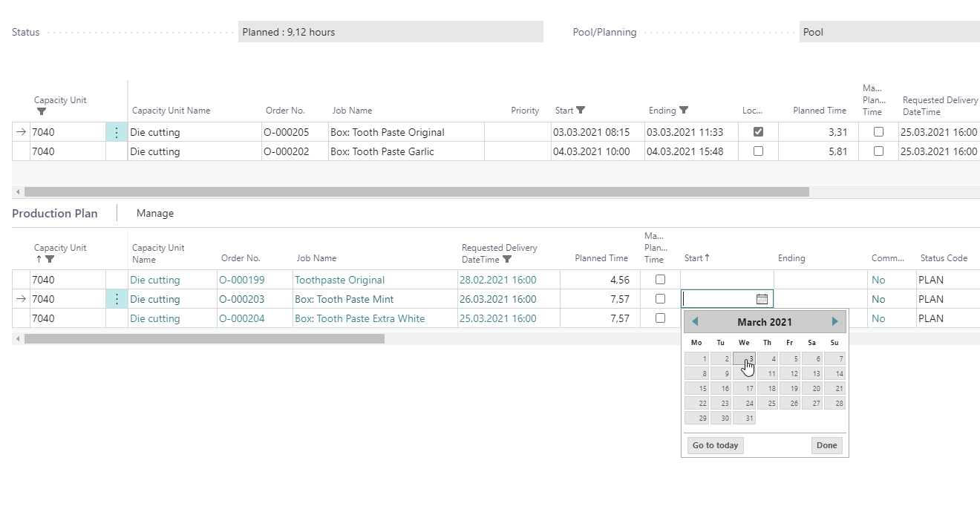This screenshot has height=512, width=980.
Task: Click ending time 04.03.2021 15:48 cell
Action: [x=691, y=151]
